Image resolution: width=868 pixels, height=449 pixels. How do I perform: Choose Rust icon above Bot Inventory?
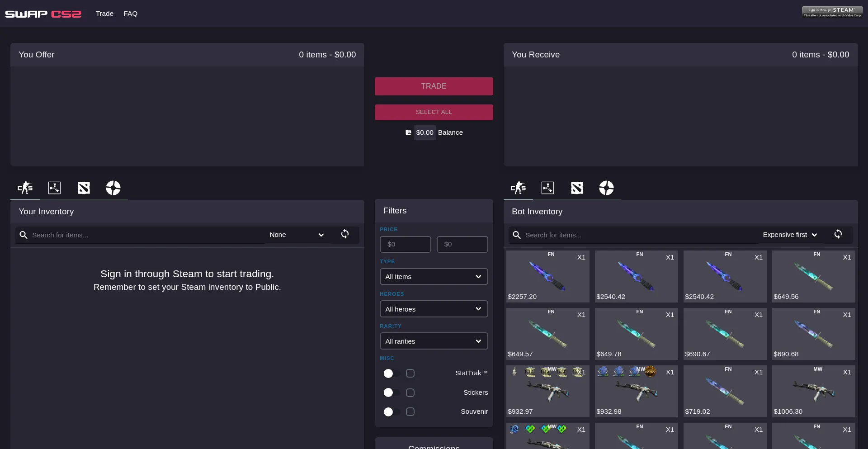547,188
